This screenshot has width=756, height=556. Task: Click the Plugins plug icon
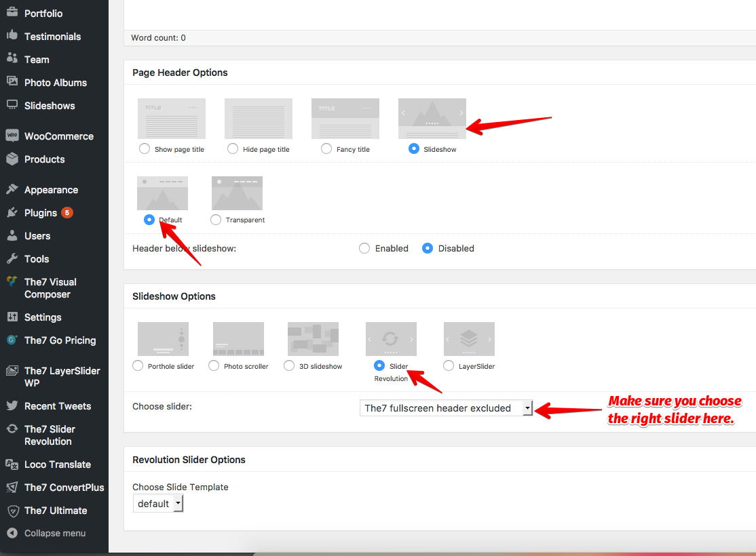12,212
